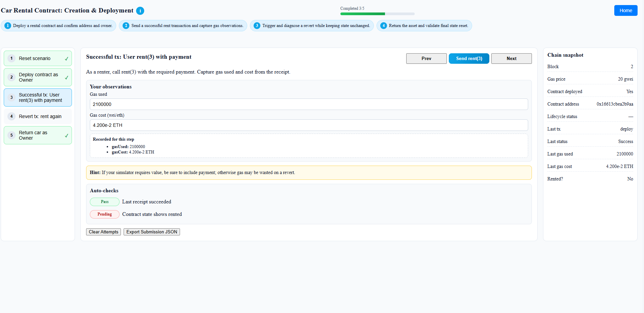Click the checkmark on Return car as Owner
644x313 pixels.
coord(67,136)
